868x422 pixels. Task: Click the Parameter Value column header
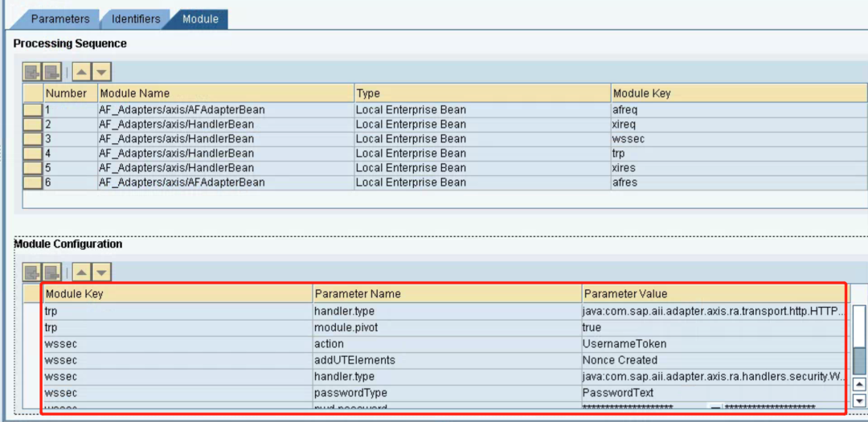pyautogui.click(x=714, y=293)
